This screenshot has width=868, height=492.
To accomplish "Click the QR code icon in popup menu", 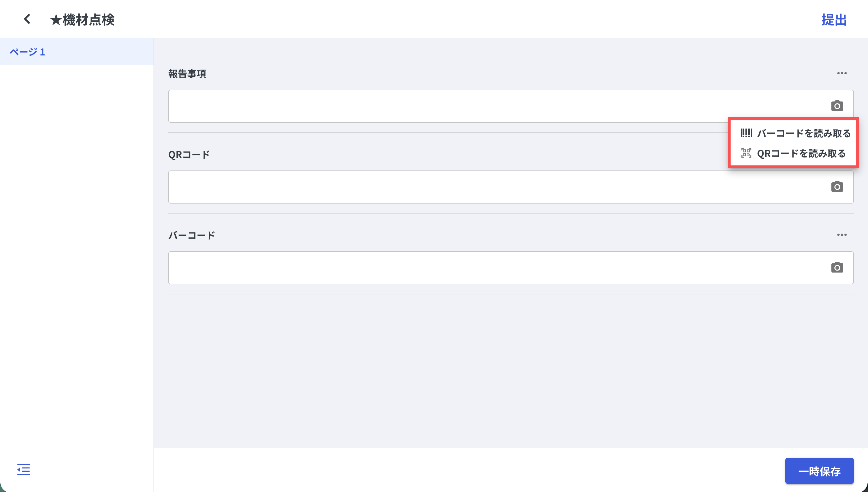I will 746,153.
